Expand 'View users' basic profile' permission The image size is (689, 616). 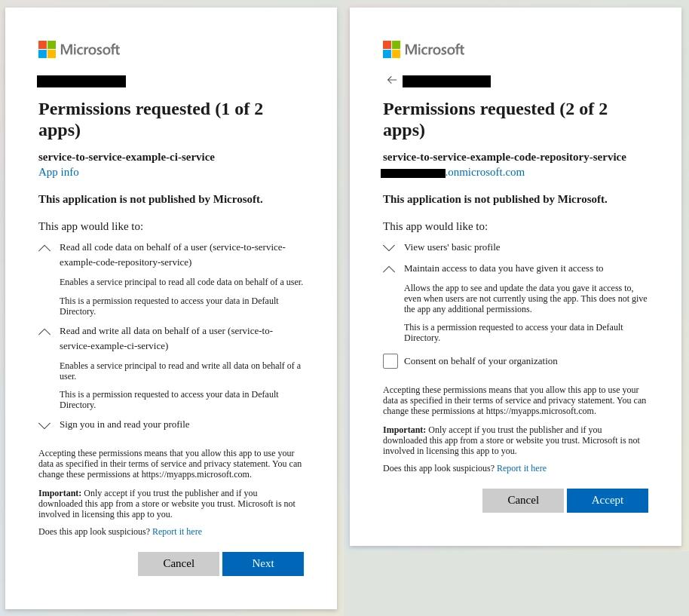point(389,247)
